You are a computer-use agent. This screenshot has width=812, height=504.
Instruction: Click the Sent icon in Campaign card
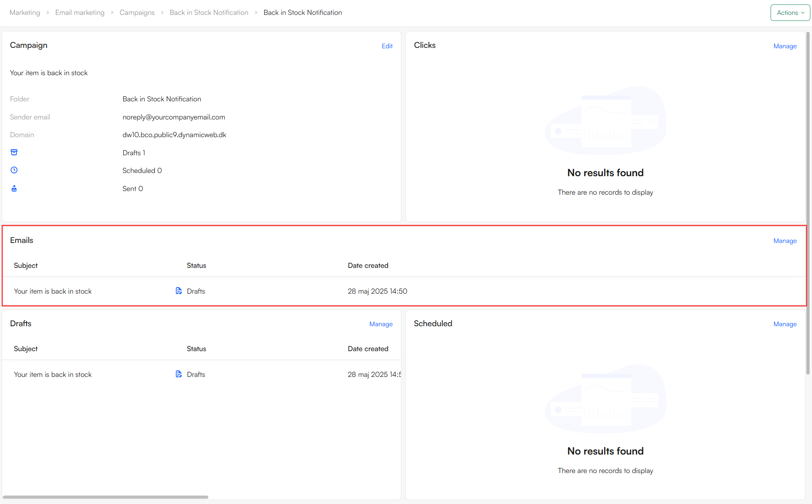coord(14,188)
